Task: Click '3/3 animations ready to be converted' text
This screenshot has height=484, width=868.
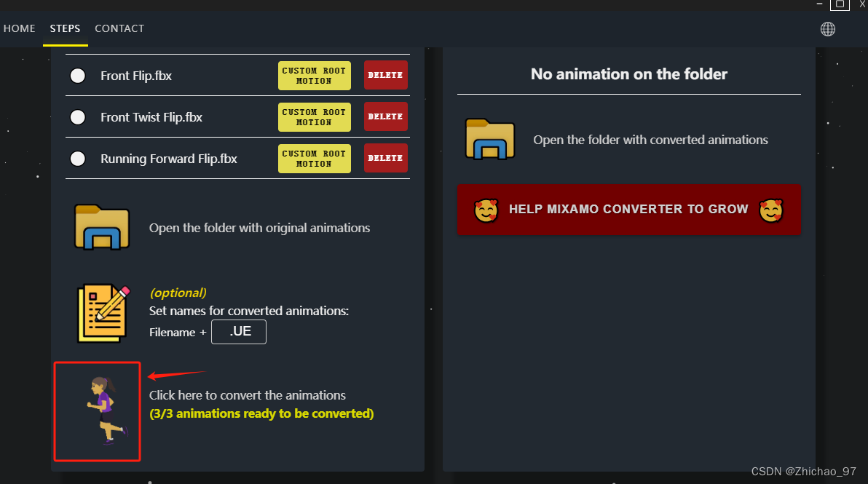Action: point(261,413)
